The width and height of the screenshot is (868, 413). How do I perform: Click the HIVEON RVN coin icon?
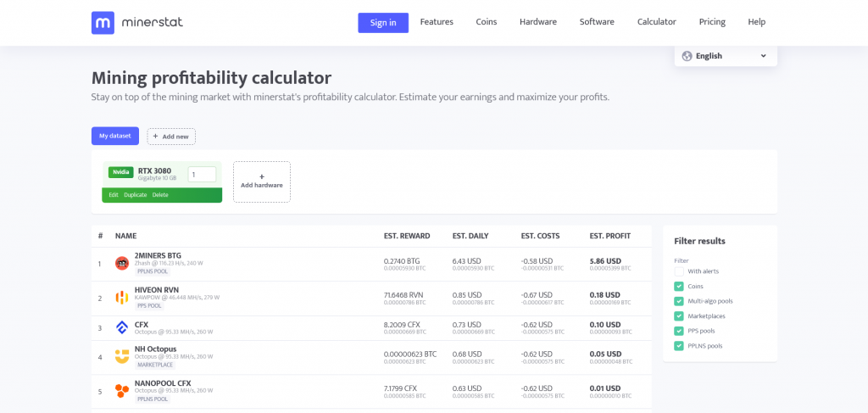(122, 298)
